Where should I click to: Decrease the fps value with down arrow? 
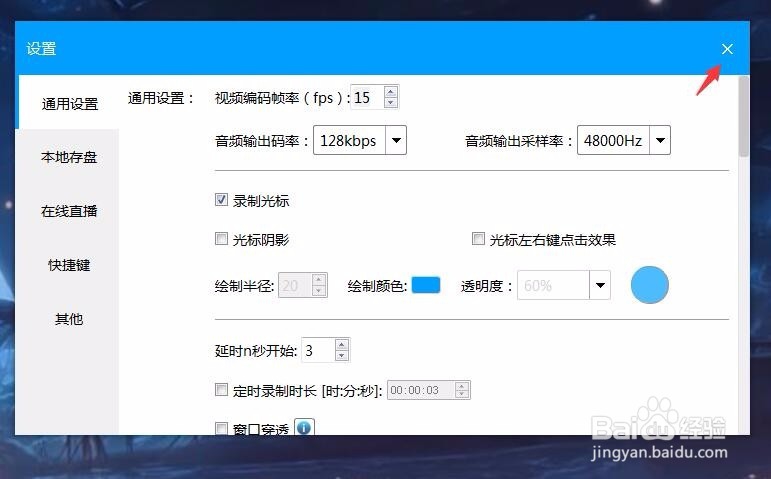391,102
